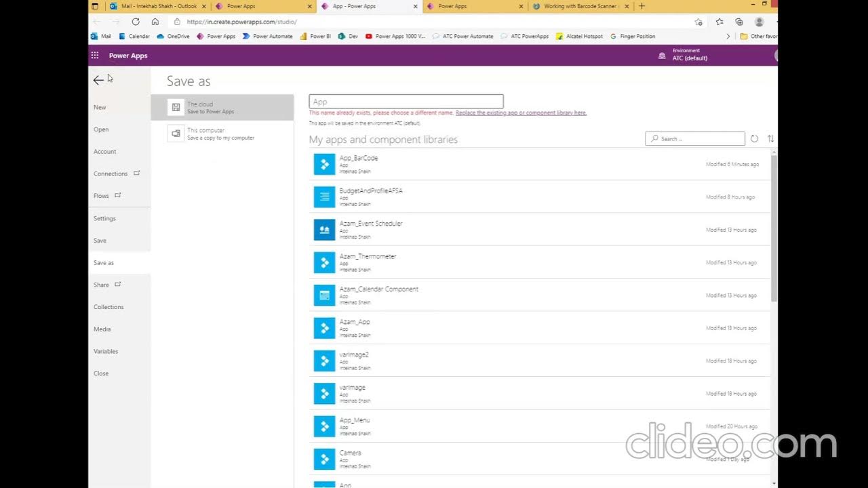Screen dimensions: 868x488
Task: Click the sort order icon
Action: tap(770, 138)
